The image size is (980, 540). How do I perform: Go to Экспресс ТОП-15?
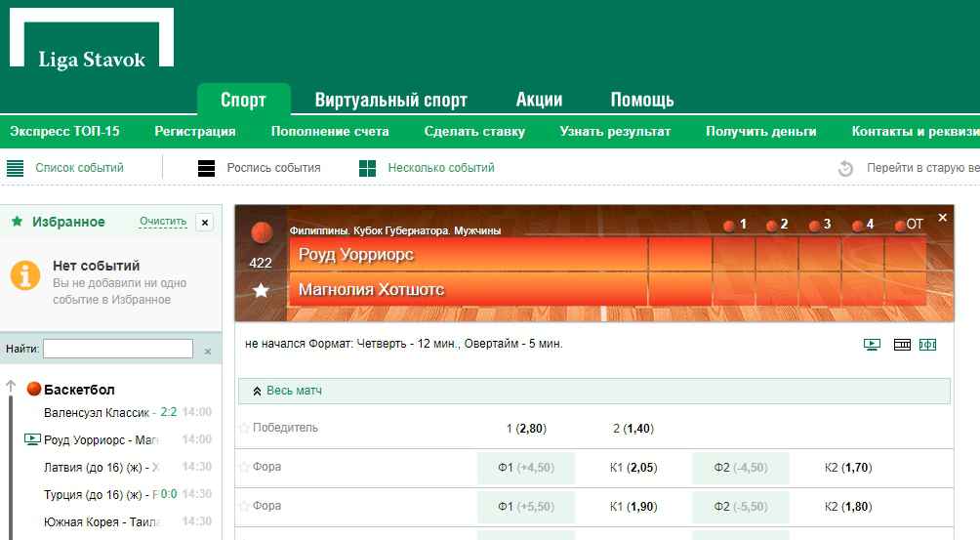pos(65,131)
